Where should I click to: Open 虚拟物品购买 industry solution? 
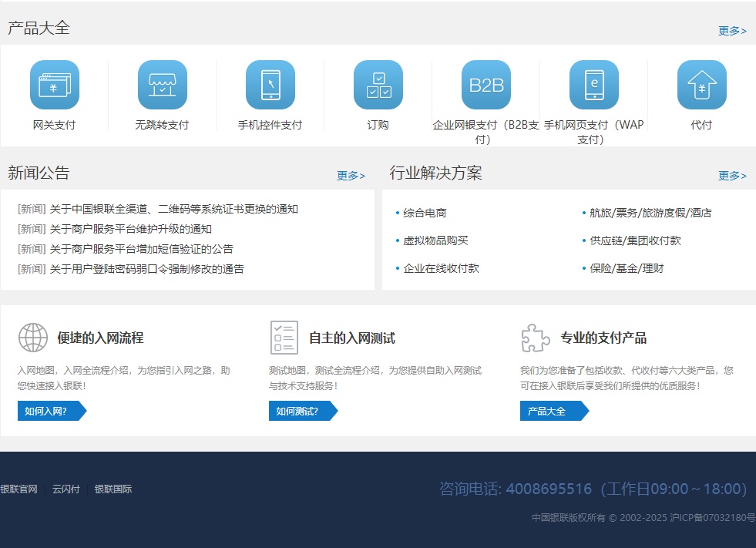click(436, 240)
